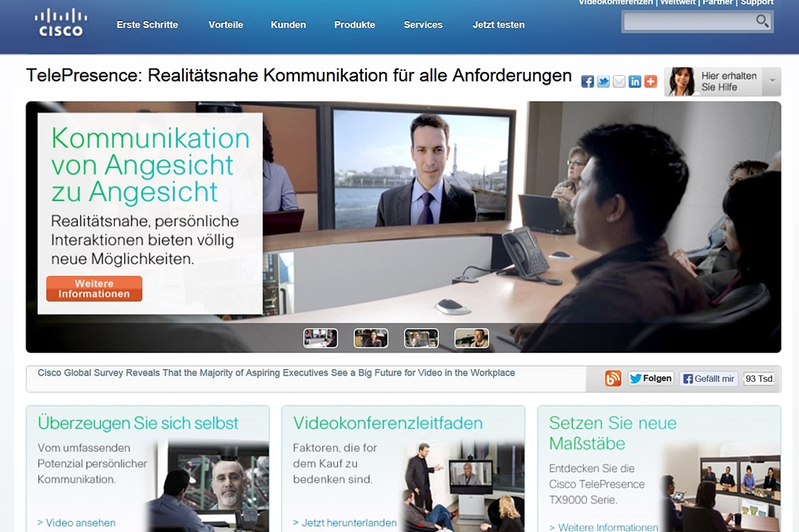
Task: Click the 'Hier erhalten Sie Hilfe' text
Action: pos(729,81)
